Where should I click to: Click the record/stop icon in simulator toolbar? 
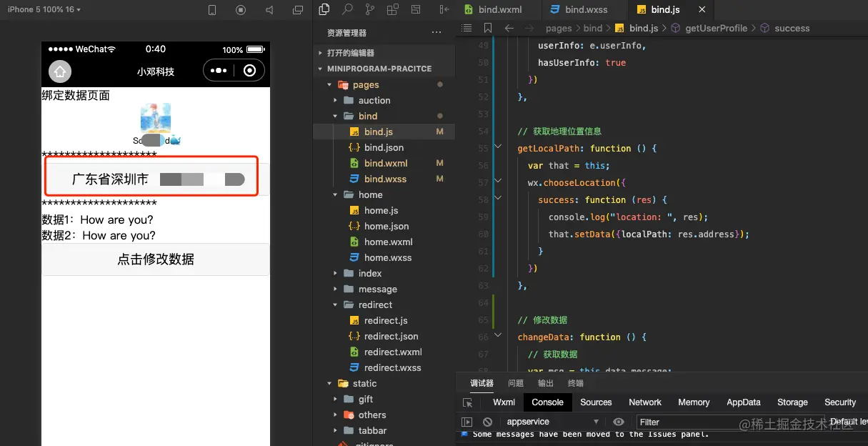pyautogui.click(x=241, y=10)
